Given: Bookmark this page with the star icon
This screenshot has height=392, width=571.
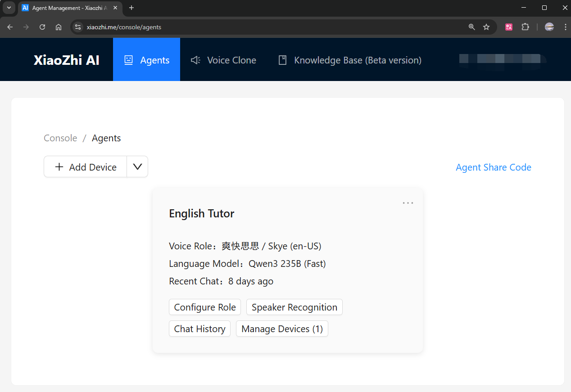Looking at the screenshot, I should [x=486, y=27].
